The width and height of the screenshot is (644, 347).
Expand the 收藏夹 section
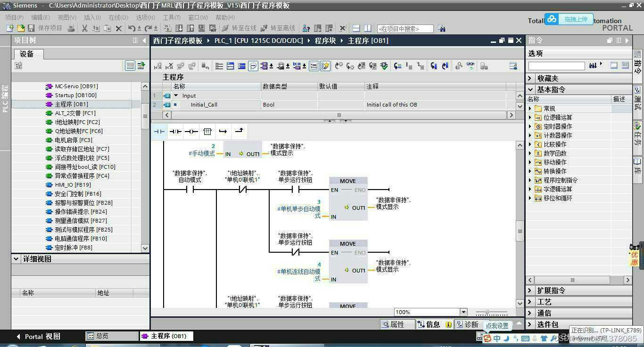(x=531, y=78)
